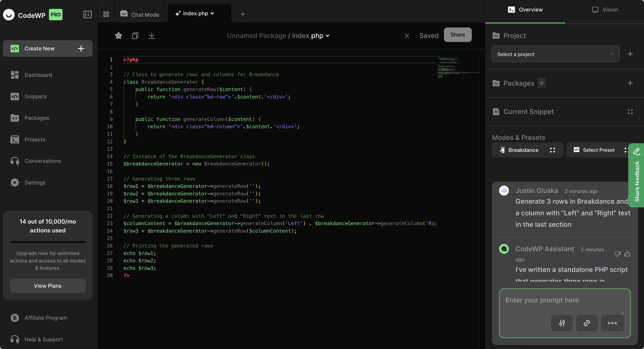
Task: Click the plus on Create New
Action: pyautogui.click(x=81, y=49)
